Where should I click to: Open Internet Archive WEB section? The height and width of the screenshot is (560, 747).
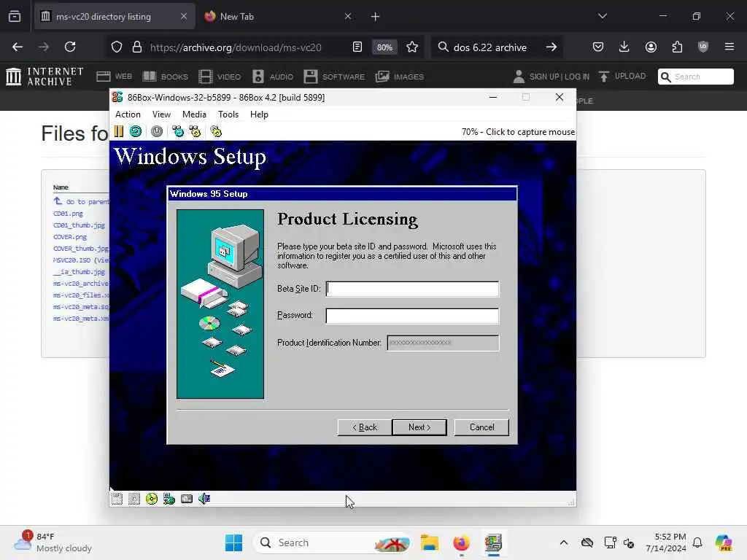[x=115, y=76]
